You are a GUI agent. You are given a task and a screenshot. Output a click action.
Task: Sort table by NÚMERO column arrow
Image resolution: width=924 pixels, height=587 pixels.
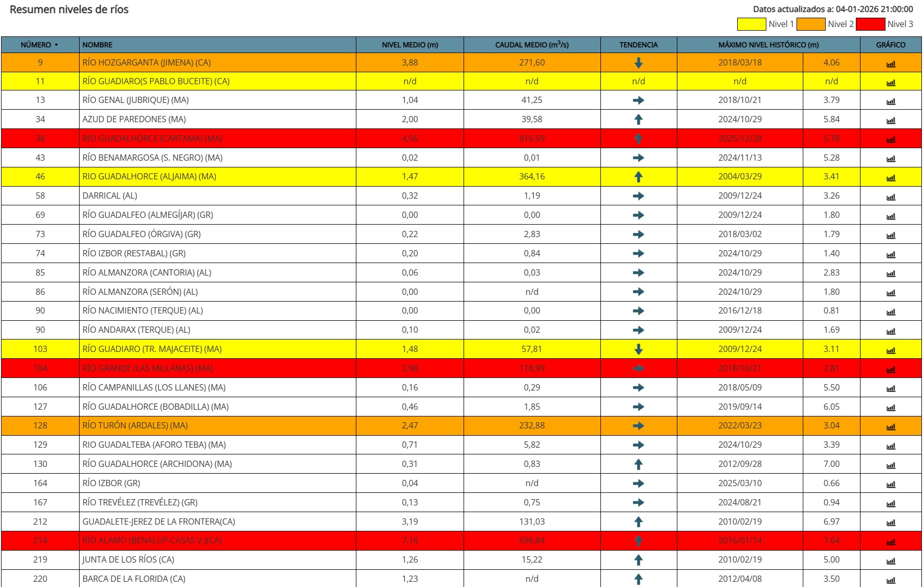[56, 45]
